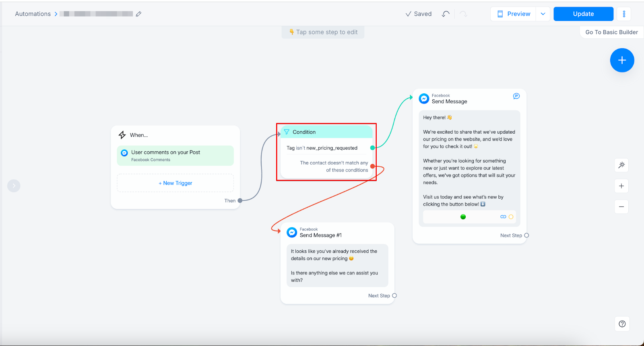Click Automations in the breadcrumb
This screenshot has height=346, width=644.
(33, 14)
